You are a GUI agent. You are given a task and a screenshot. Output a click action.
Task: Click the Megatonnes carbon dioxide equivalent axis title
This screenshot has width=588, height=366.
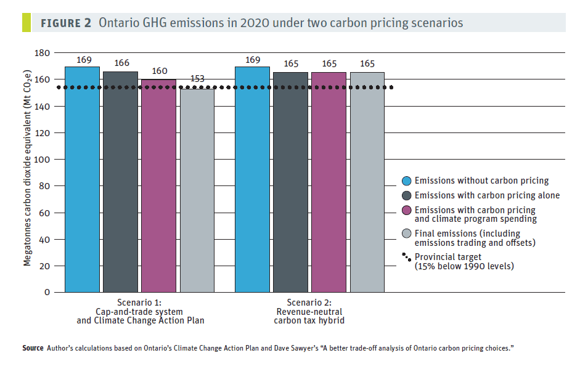tap(27, 168)
